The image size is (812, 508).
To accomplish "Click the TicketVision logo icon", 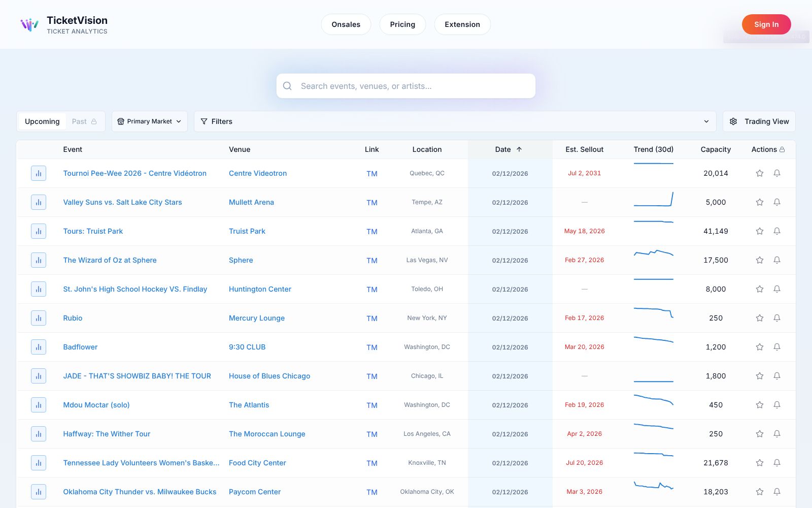I will point(28,24).
